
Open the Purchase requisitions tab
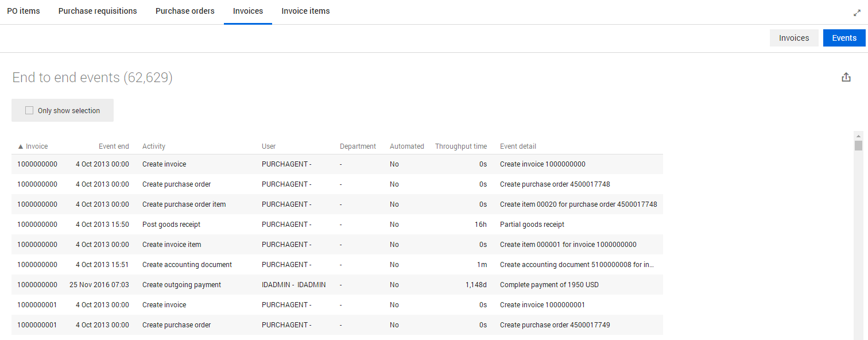(x=98, y=11)
